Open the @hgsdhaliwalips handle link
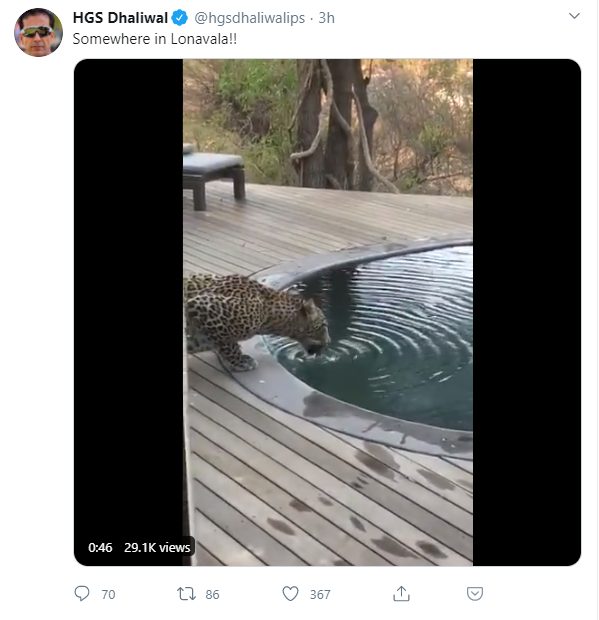The image size is (599, 620). (249, 18)
